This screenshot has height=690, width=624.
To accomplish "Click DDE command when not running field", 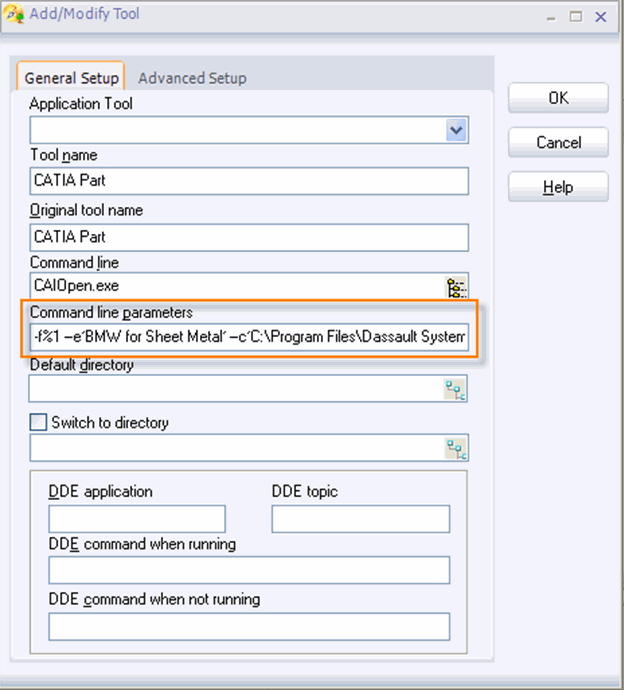I will pos(248,627).
